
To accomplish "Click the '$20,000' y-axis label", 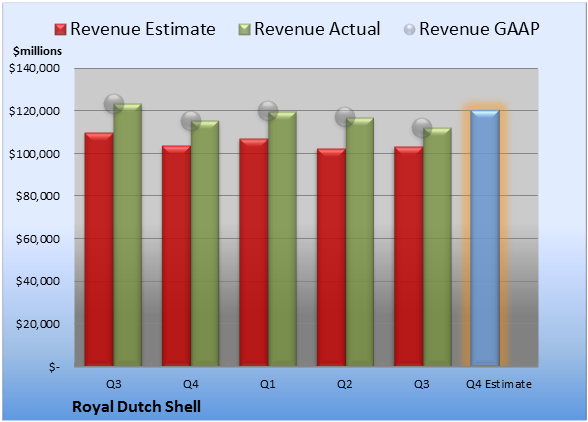I will tap(38, 324).
